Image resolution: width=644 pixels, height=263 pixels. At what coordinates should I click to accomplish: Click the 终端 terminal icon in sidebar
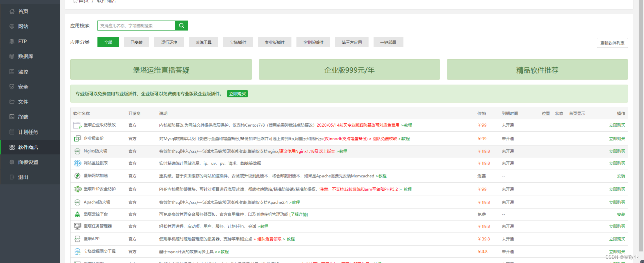12,117
